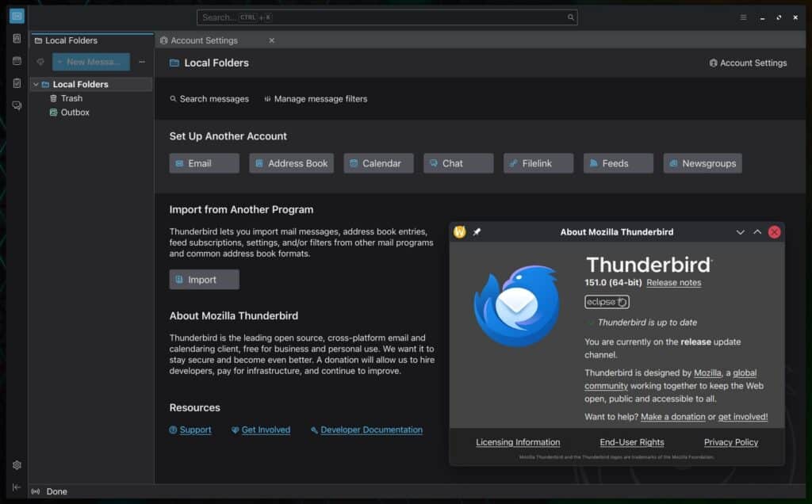This screenshot has width=812, height=504.
Task: Click the up chevron in About titlebar
Action: point(757,232)
